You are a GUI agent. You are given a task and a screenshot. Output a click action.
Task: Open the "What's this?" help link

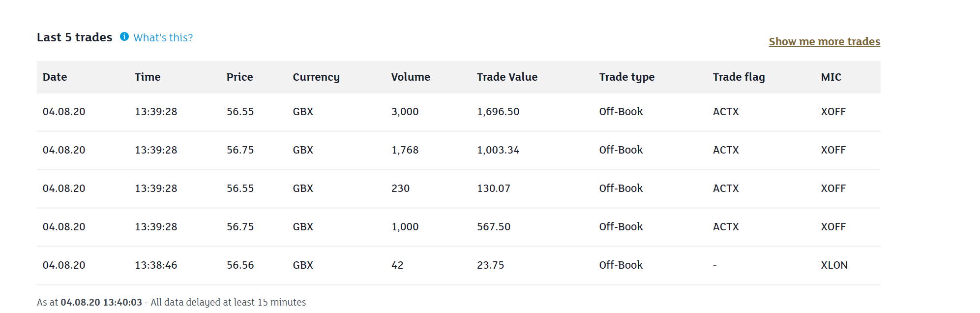pos(163,38)
